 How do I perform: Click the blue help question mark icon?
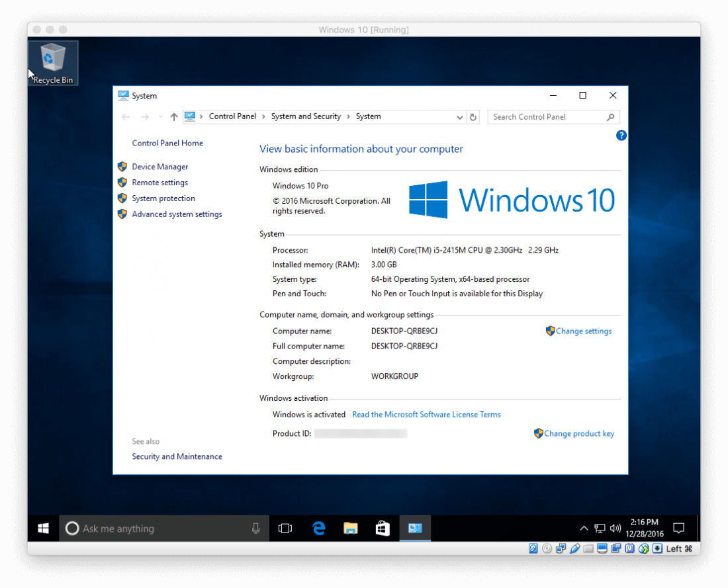621,136
